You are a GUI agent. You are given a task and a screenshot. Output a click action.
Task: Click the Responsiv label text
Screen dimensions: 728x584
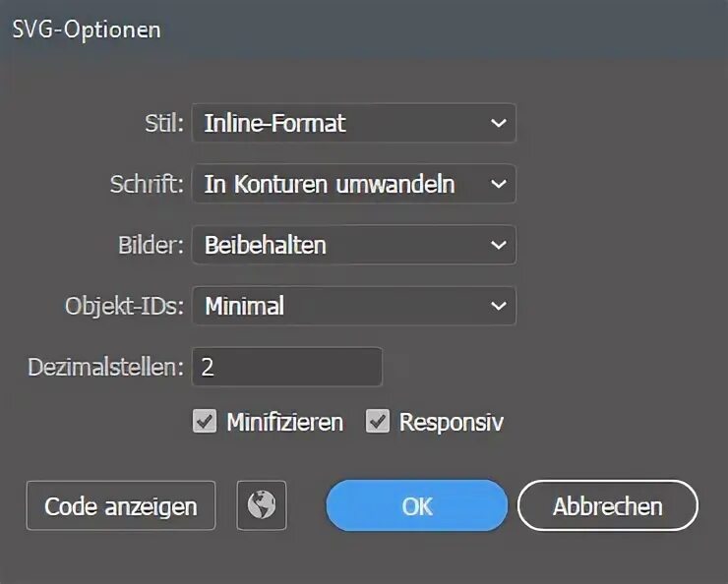[x=451, y=423]
